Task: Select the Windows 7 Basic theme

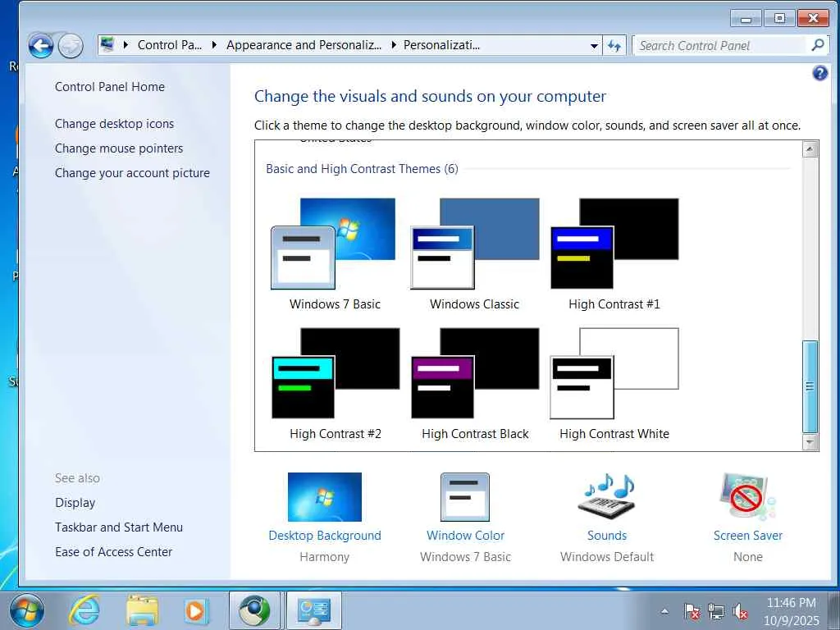Action: [x=335, y=254]
